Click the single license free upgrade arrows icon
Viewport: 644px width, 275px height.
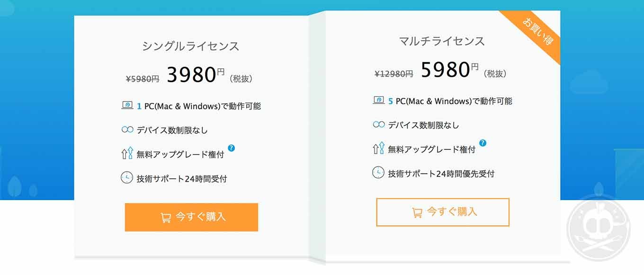click(x=127, y=154)
